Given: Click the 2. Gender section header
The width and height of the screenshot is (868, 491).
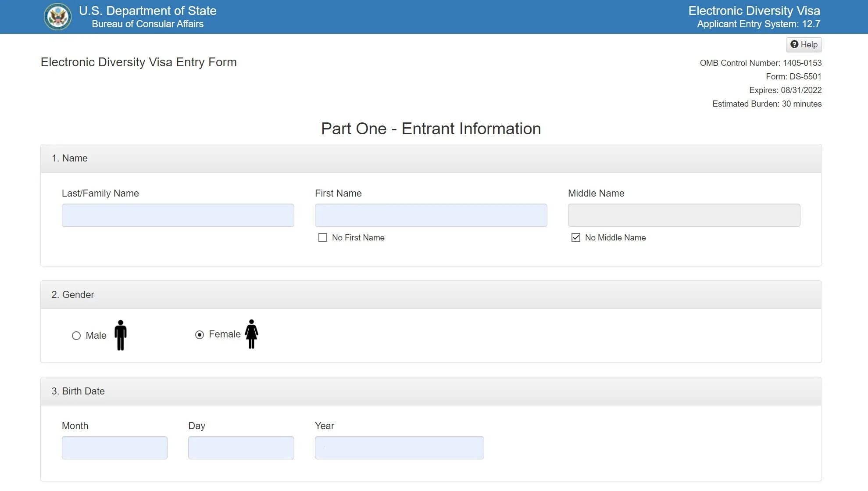Looking at the screenshot, I should [73, 295].
